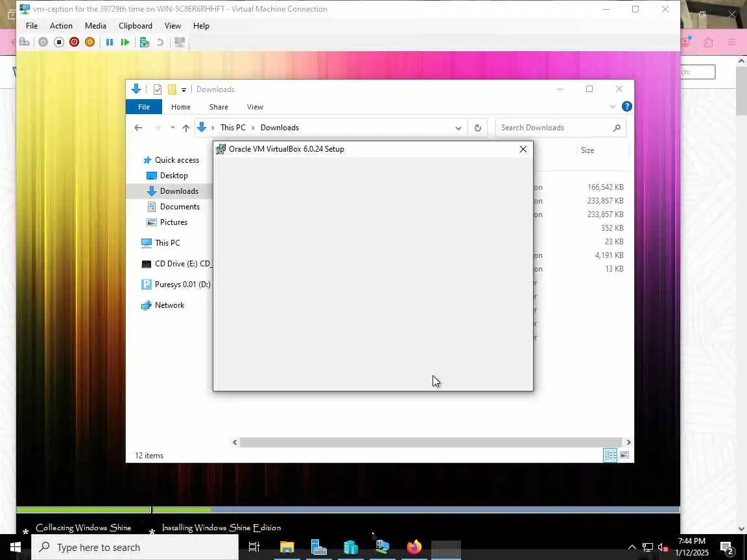Click the search magnifier icon in Explorer
The height and width of the screenshot is (560, 747).
[617, 128]
